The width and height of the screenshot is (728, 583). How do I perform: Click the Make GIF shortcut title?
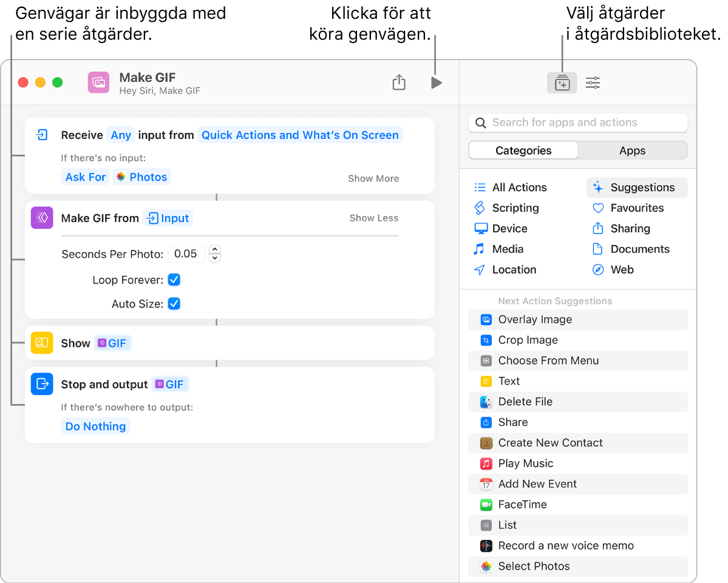[147, 77]
